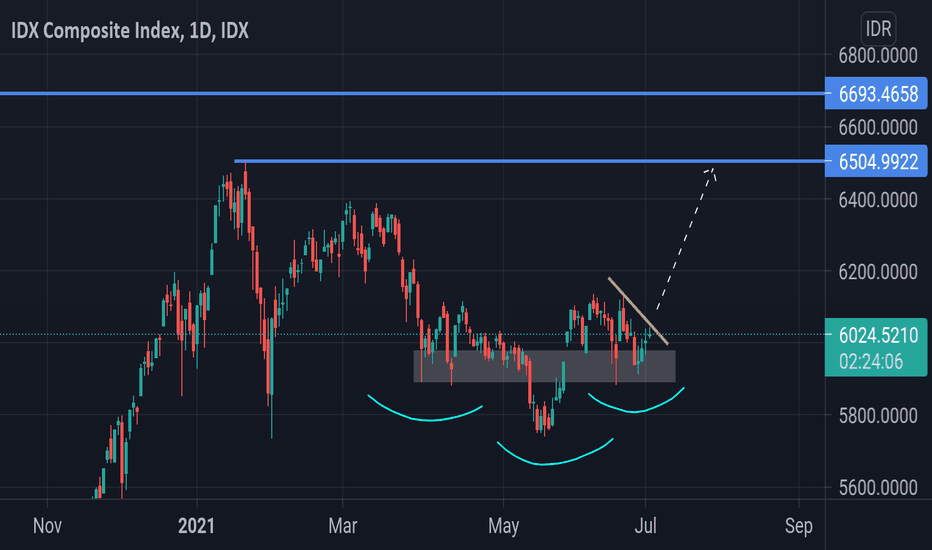Select the dashed white projection arrow
Viewport: 932px width, 550px height.
tap(685, 238)
